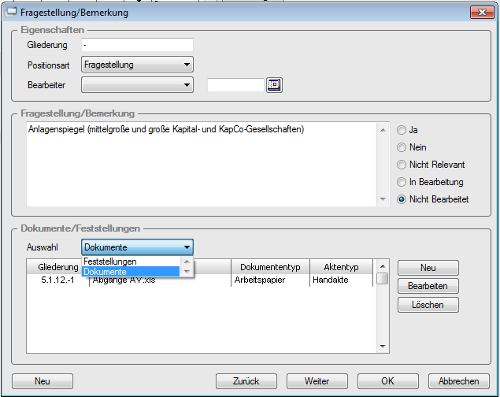Click the window icon in the title bar
500x397 pixels.
coord(12,12)
